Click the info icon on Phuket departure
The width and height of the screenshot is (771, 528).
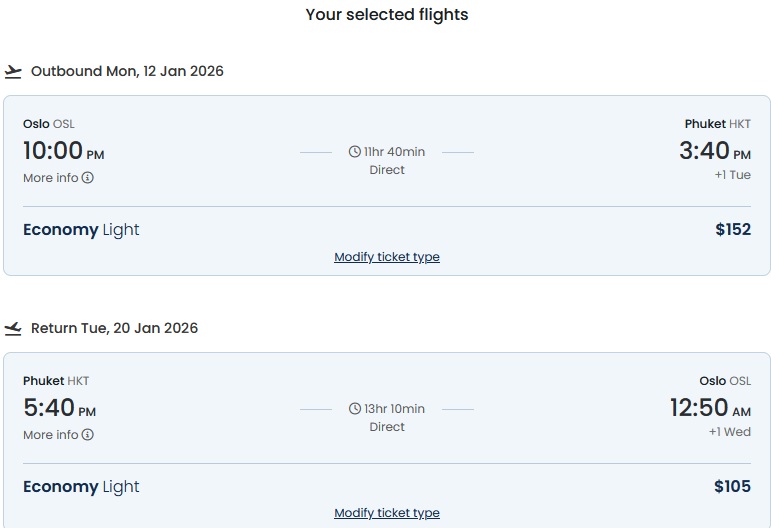pos(88,435)
